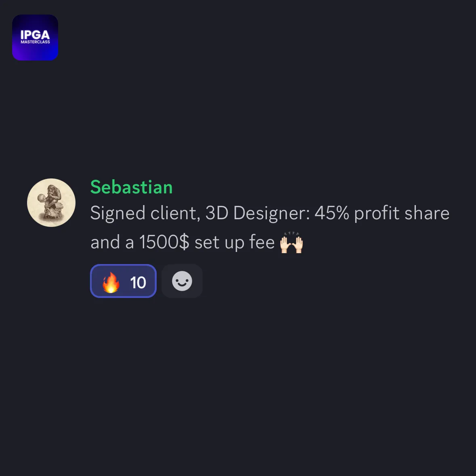476x476 pixels.
Task: Click the message text about 3D Designer
Action: (x=270, y=228)
